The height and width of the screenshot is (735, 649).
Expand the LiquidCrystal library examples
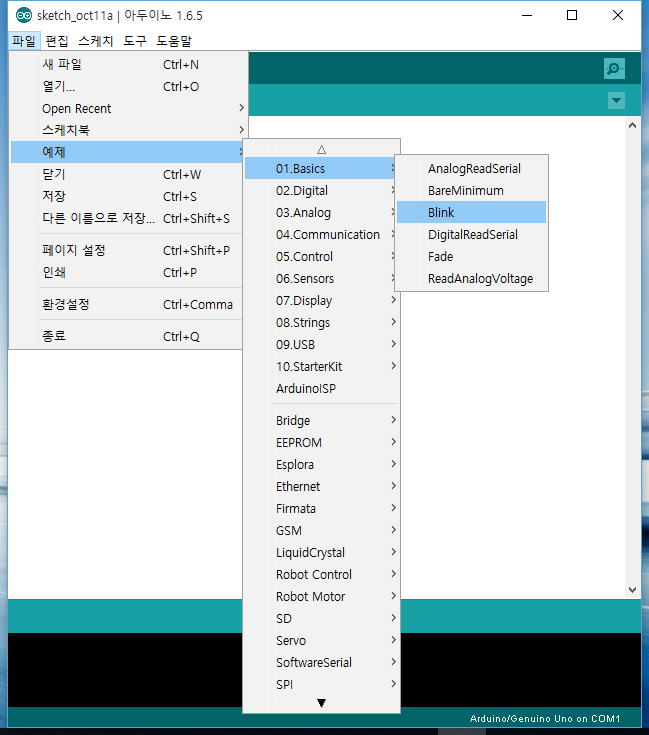tap(321, 553)
